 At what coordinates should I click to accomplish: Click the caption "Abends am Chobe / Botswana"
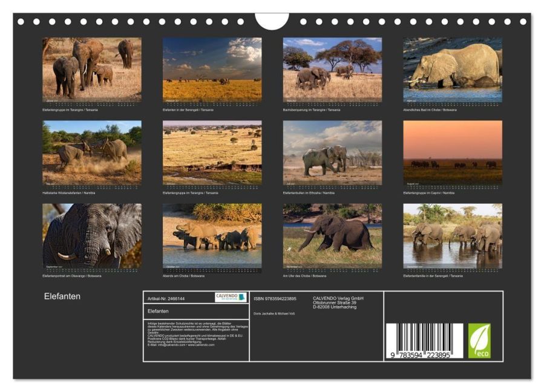pyautogui.click(x=183, y=276)
